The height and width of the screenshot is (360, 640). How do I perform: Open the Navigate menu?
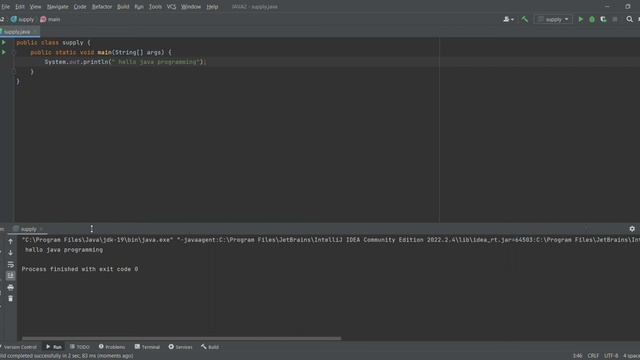tap(58, 7)
